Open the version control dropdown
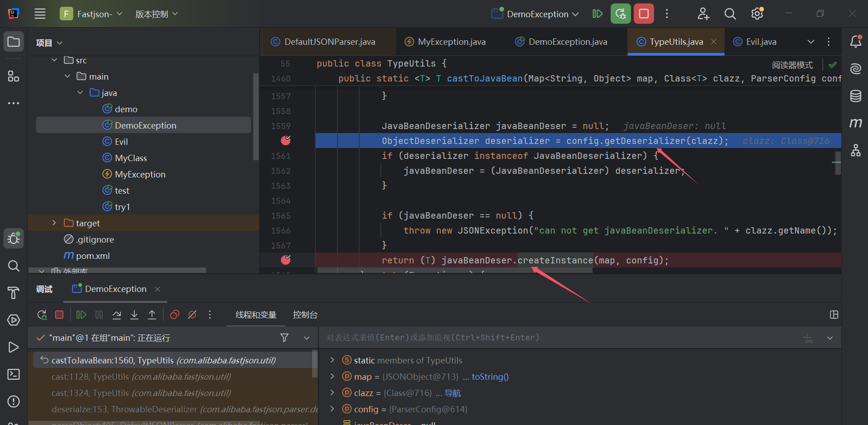 point(157,14)
